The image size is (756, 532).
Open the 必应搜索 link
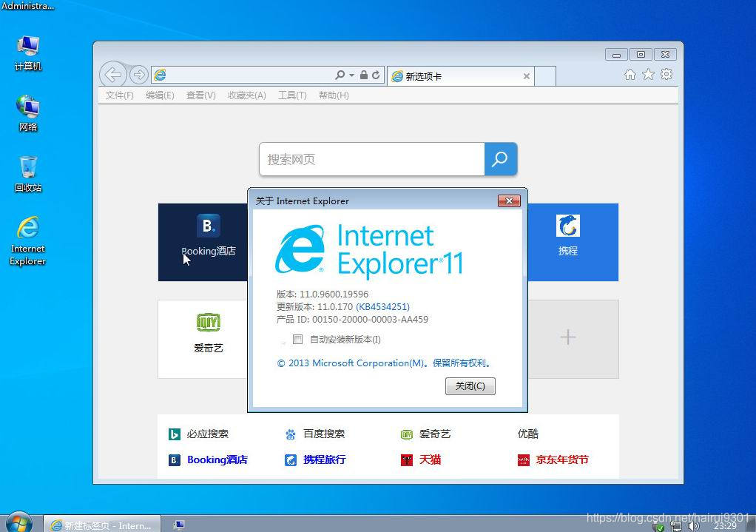207,434
